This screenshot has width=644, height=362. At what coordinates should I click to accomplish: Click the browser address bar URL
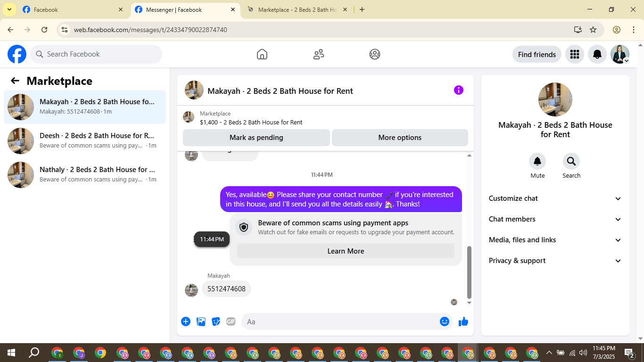(x=150, y=30)
